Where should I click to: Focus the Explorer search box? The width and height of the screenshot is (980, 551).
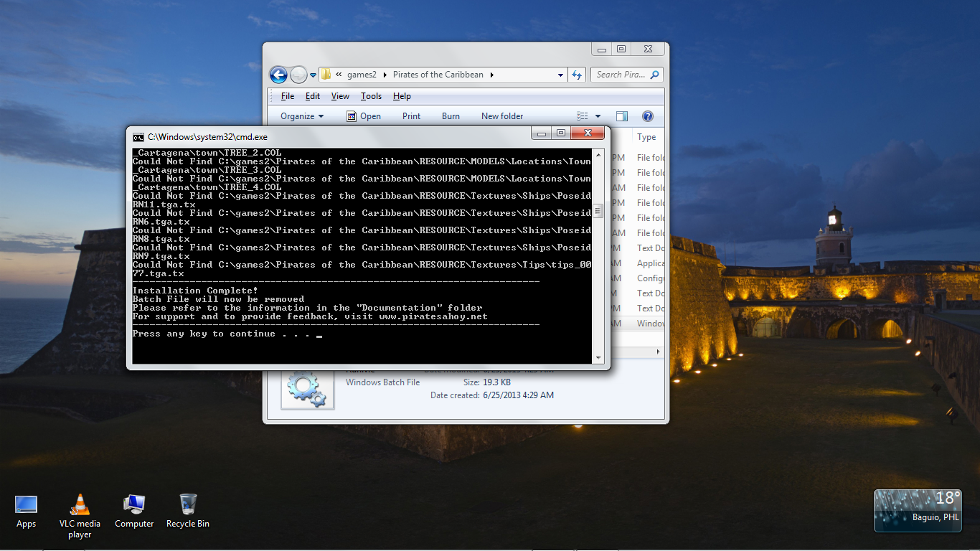621,75
